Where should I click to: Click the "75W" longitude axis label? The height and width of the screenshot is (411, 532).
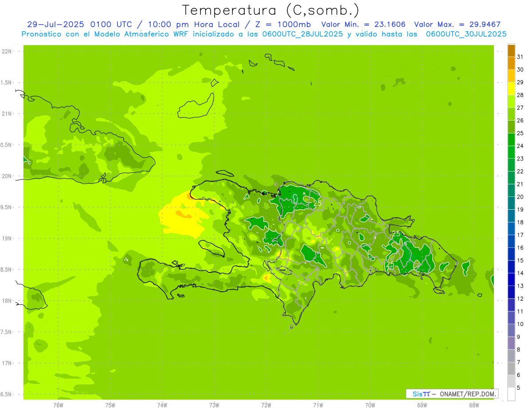(x=110, y=405)
